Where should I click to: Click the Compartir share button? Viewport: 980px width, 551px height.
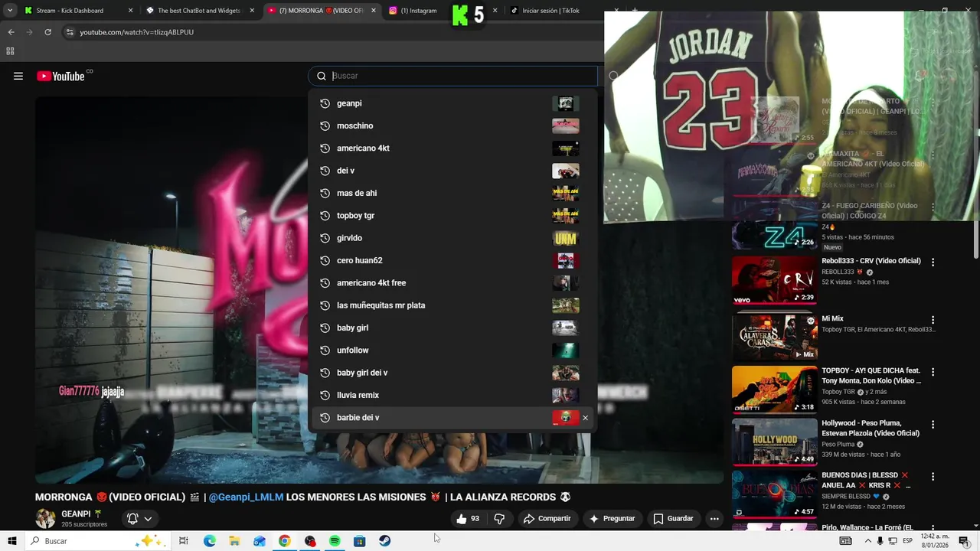547,519
